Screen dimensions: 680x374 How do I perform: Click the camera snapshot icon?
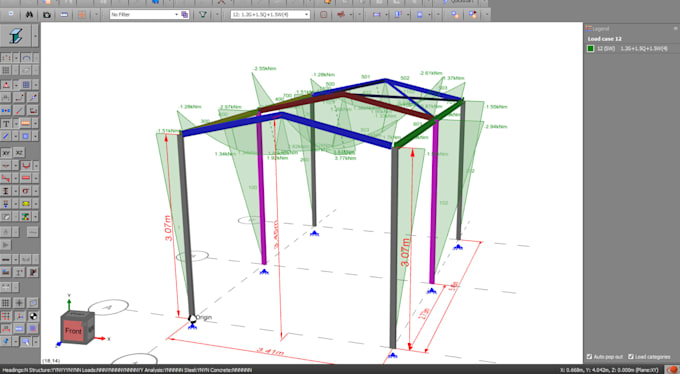click(x=46, y=14)
